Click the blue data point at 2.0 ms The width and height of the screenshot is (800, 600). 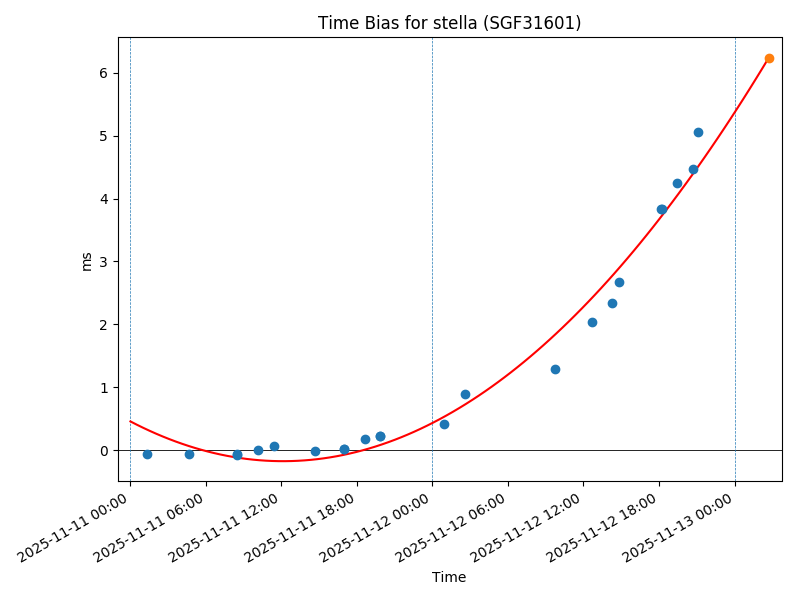coord(592,322)
